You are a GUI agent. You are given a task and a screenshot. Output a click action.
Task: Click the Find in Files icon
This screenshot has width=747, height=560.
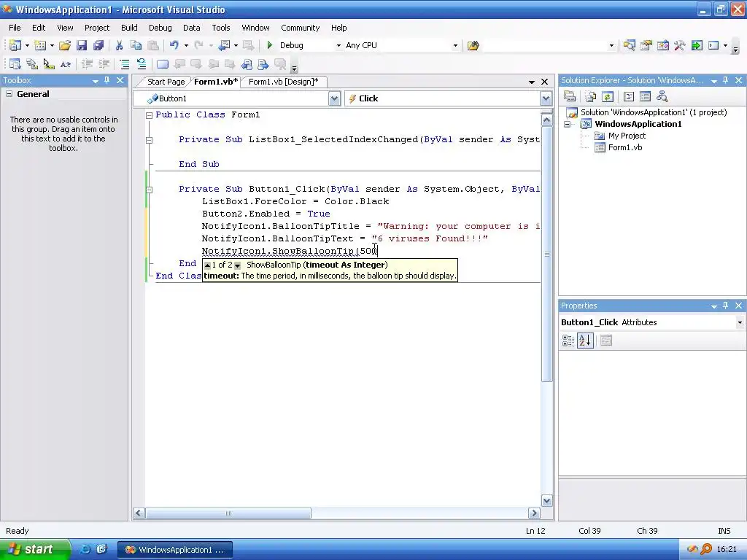click(473, 46)
